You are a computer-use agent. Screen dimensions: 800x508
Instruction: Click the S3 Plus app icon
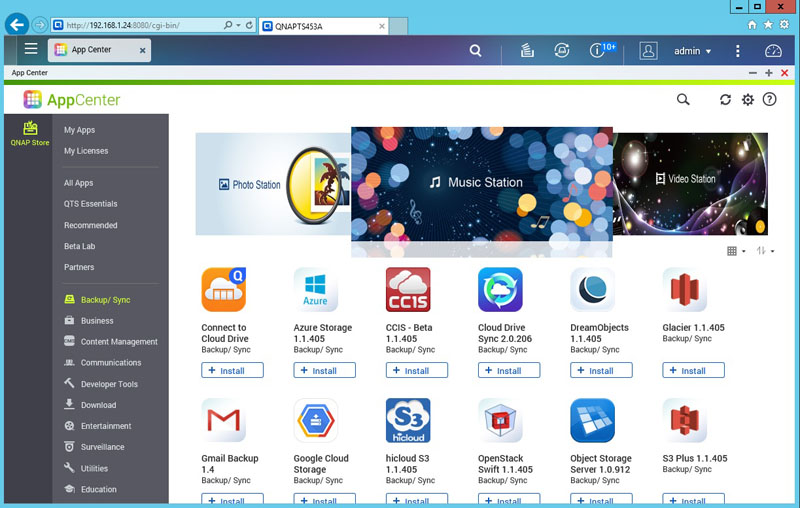pyautogui.click(x=685, y=420)
